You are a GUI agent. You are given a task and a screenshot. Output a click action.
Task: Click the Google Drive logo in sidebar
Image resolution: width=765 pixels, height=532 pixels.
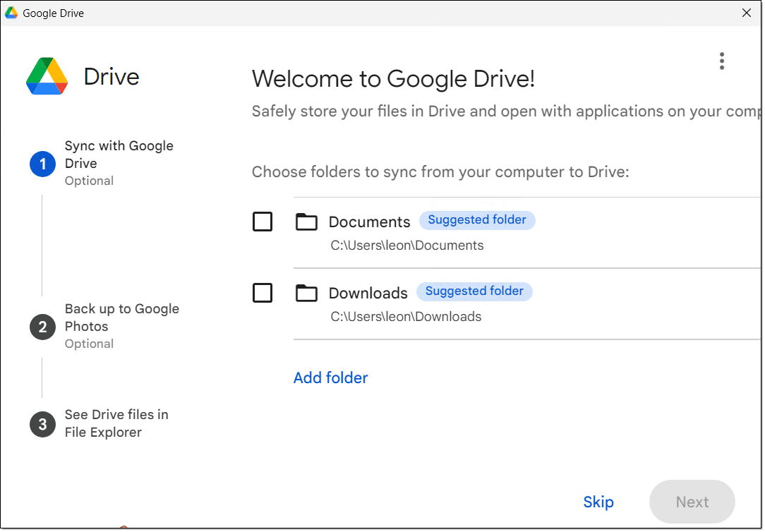click(x=47, y=76)
